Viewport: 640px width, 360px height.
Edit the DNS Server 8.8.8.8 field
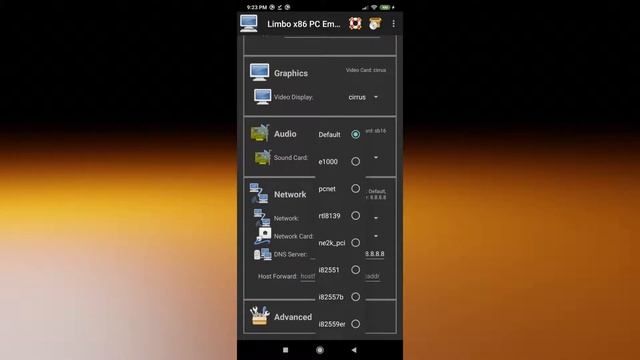(x=375, y=254)
